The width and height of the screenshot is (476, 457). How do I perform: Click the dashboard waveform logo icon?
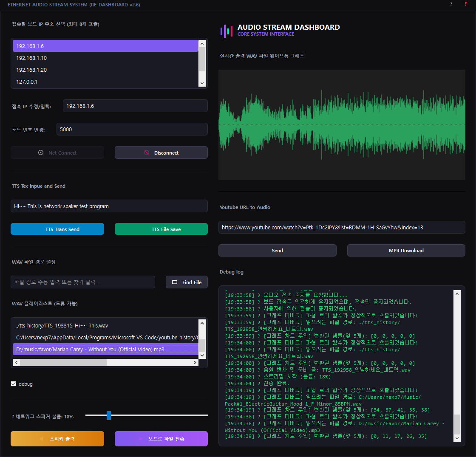click(x=227, y=31)
